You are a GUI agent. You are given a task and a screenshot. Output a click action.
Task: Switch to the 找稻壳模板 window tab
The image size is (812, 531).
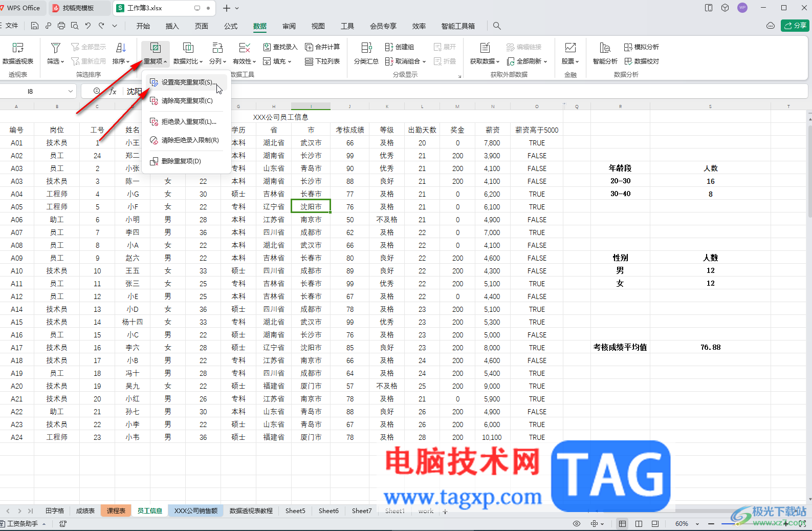pyautogui.click(x=78, y=8)
